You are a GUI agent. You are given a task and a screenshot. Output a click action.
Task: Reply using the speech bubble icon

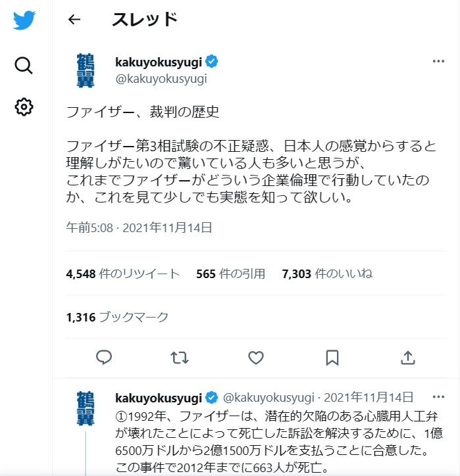click(104, 358)
